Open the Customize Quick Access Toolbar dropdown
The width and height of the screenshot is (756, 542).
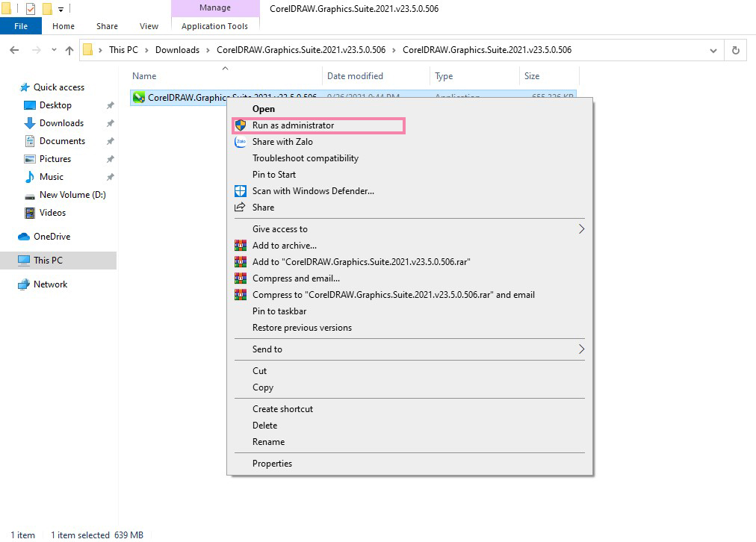61,9
